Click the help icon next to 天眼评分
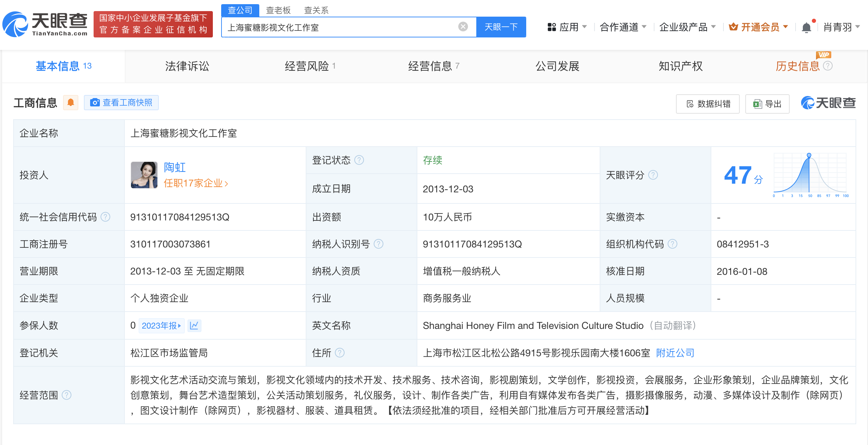The image size is (868, 445). coord(653,175)
